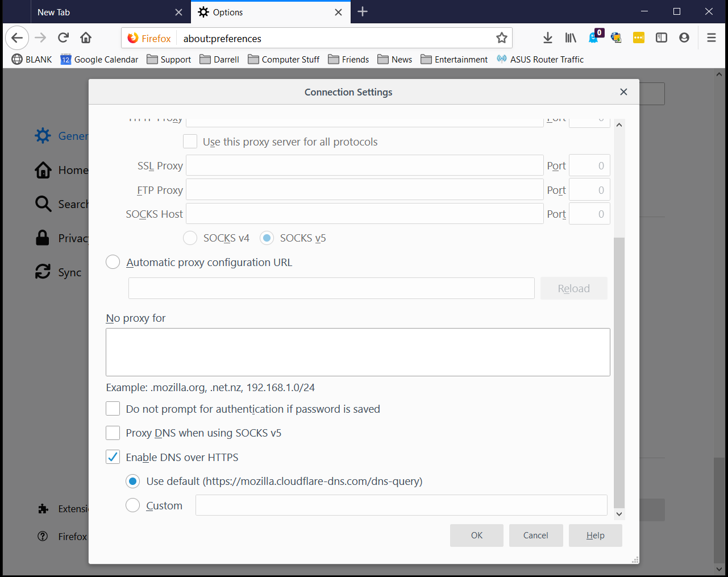Expand the Entertainment bookmarks folder
The image size is (728, 577).
click(x=454, y=60)
